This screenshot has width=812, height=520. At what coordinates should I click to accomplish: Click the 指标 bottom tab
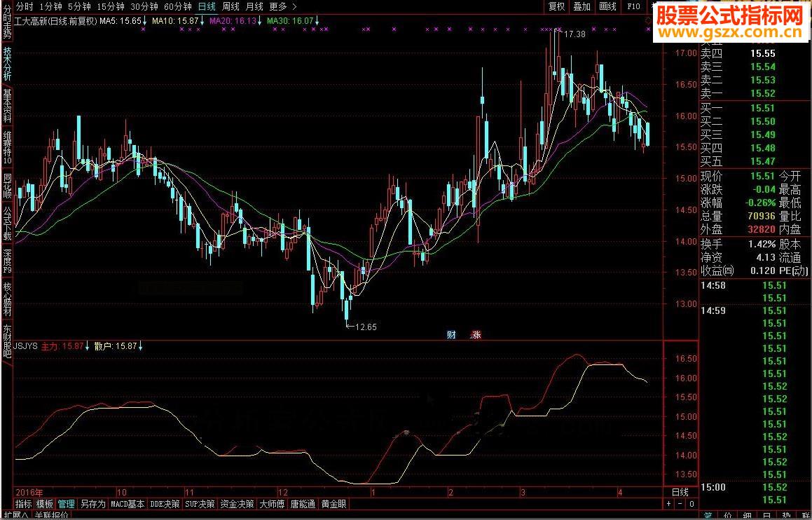coord(24,504)
